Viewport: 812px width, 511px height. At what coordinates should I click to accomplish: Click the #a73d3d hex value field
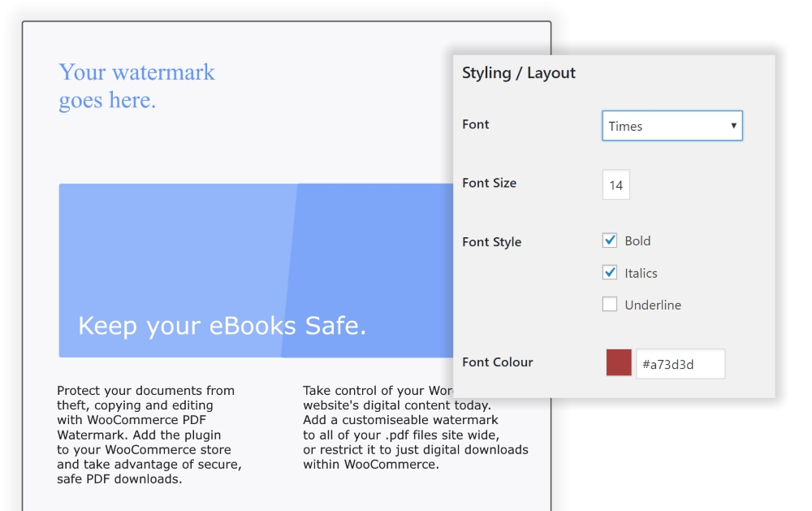pos(680,363)
